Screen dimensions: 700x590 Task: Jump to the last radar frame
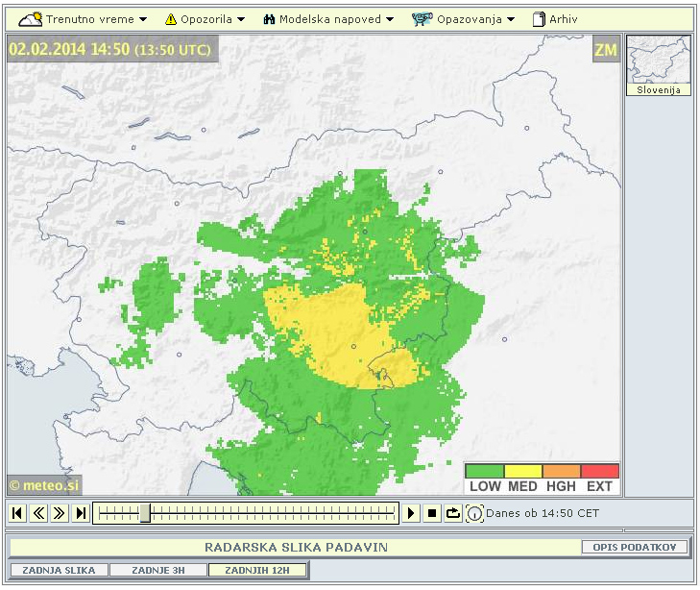[x=81, y=513]
